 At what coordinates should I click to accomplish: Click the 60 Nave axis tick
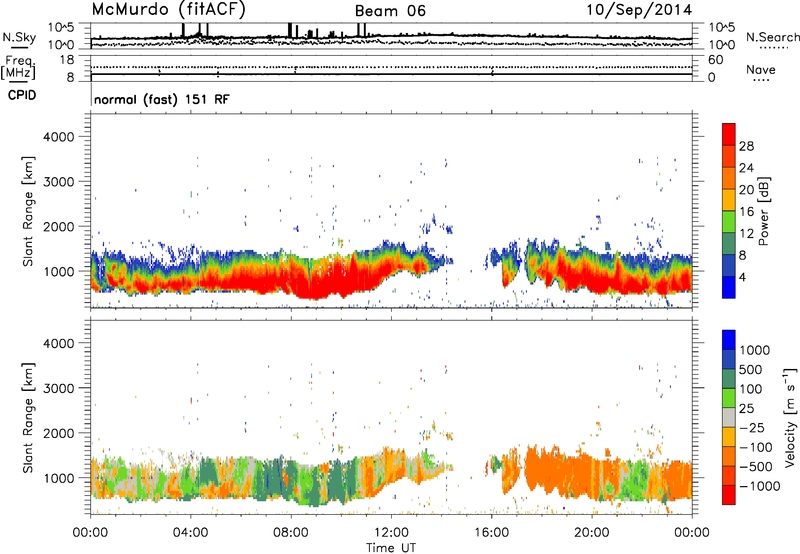point(715,60)
